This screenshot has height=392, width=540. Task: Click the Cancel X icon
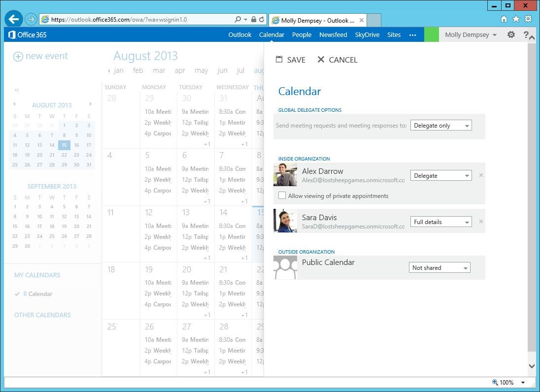pos(321,60)
